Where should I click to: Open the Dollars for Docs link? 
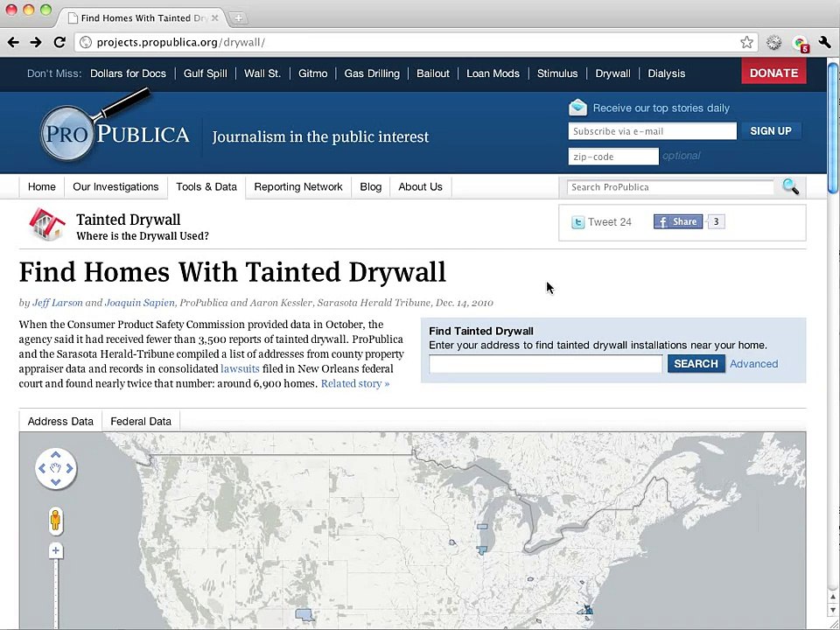coord(128,73)
